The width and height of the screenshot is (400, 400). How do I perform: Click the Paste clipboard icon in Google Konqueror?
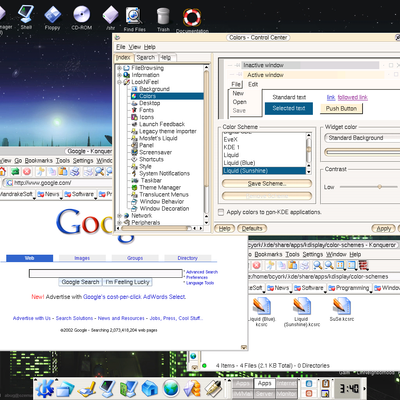point(63,172)
